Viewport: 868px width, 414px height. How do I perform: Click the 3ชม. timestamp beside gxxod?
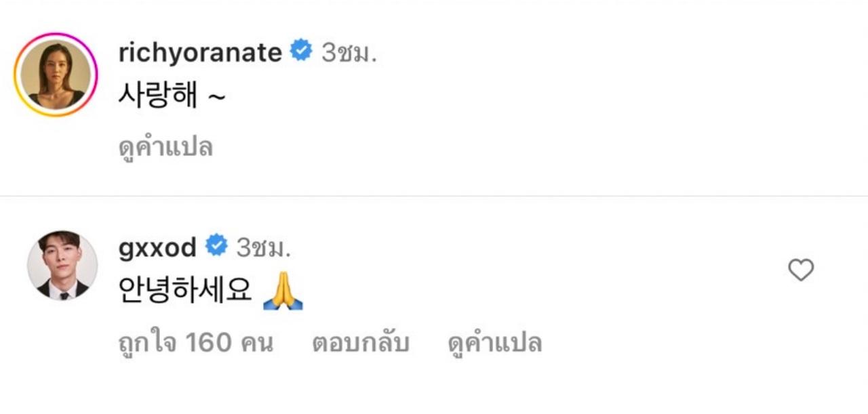(x=263, y=248)
